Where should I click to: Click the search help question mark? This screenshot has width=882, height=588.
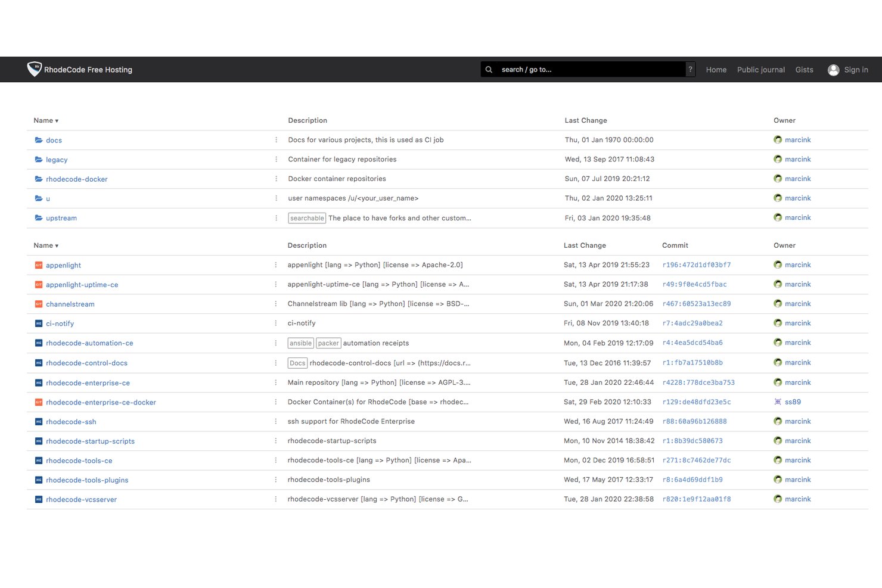point(690,70)
